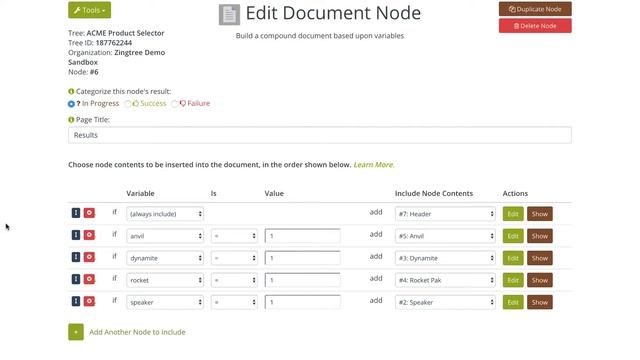The height and width of the screenshot is (360, 640).
Task: Click Show for the #4: Rocket Pak row
Action: (540, 280)
